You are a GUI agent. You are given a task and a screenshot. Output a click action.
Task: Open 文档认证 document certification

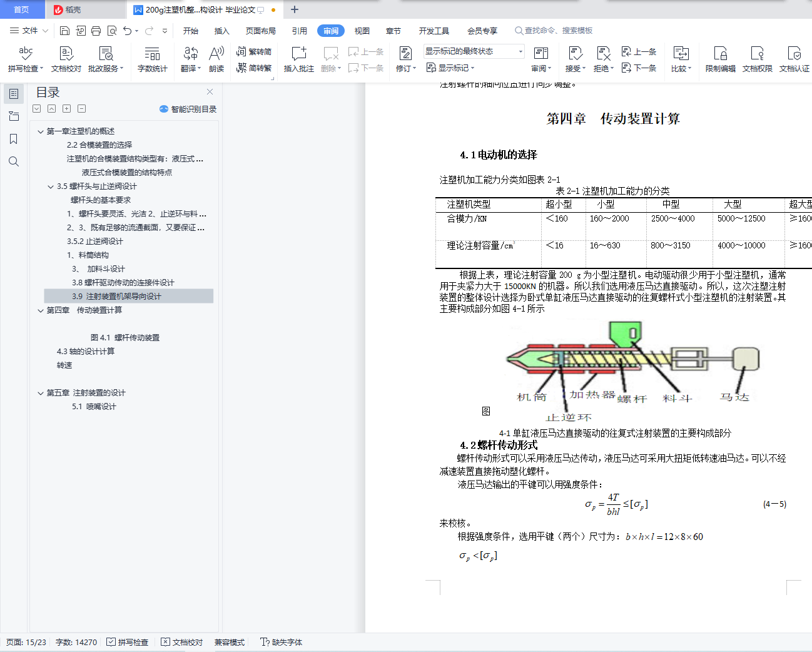coord(794,59)
